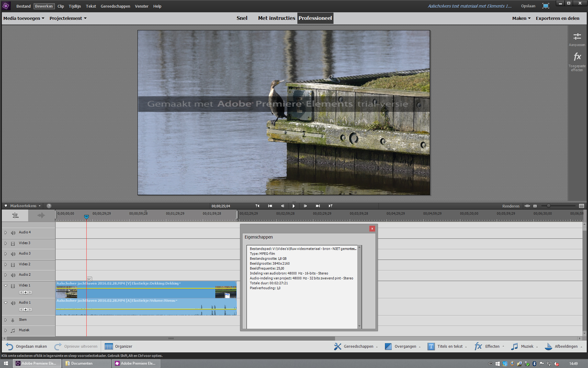588x368 pixels.
Task: Mute the Audio 4 track
Action: tap(13, 233)
